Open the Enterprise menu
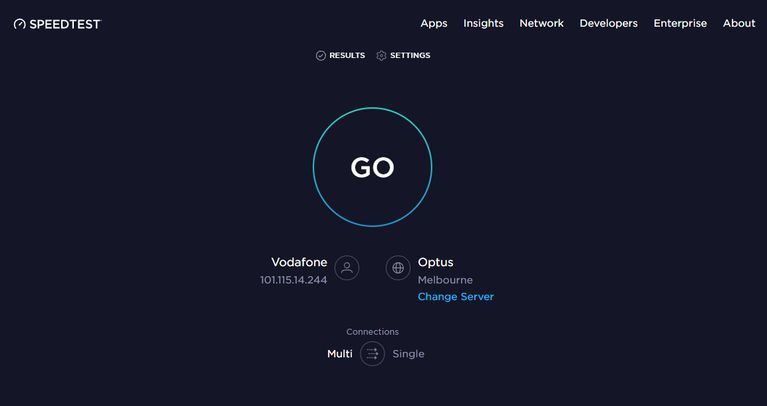Viewport: 767px width, 406px height. [x=680, y=23]
